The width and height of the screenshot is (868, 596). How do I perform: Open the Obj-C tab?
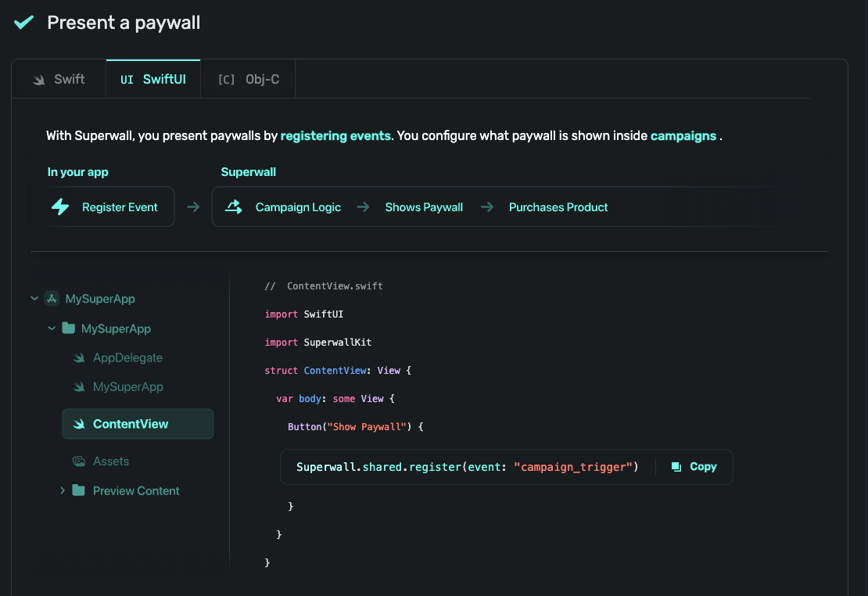coord(248,79)
